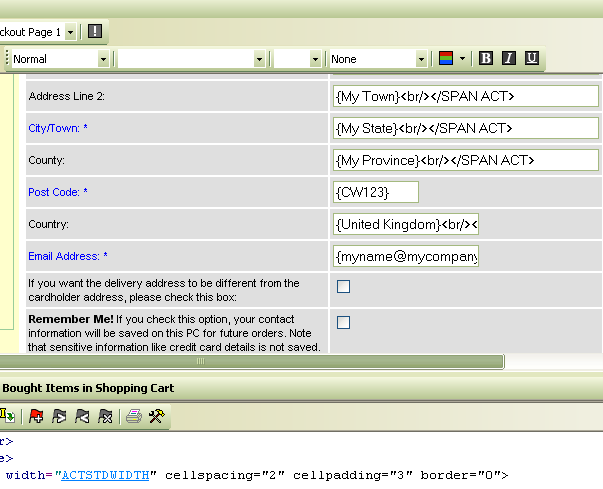Enable the Remember Me checkbox
This screenshot has width=603, height=489.
343,322
